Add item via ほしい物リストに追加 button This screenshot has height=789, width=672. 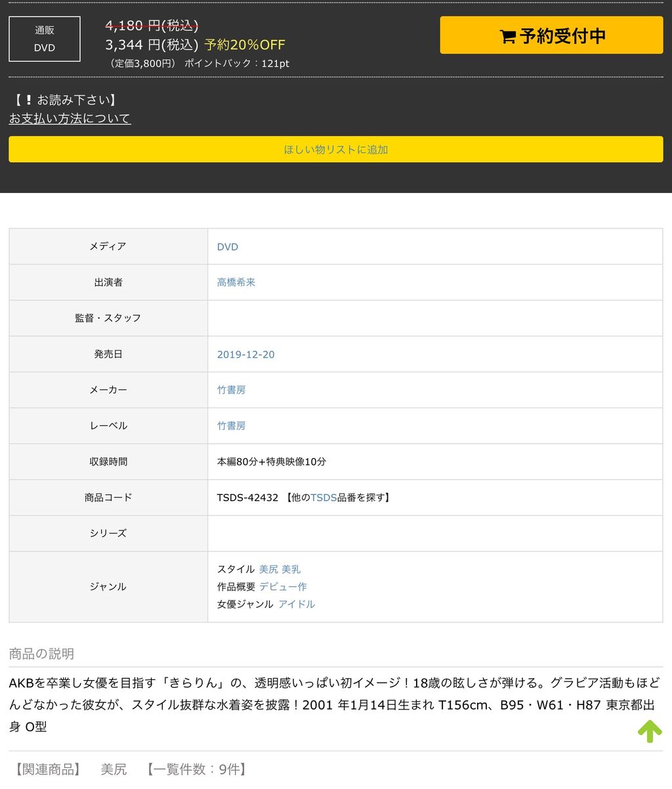336,150
